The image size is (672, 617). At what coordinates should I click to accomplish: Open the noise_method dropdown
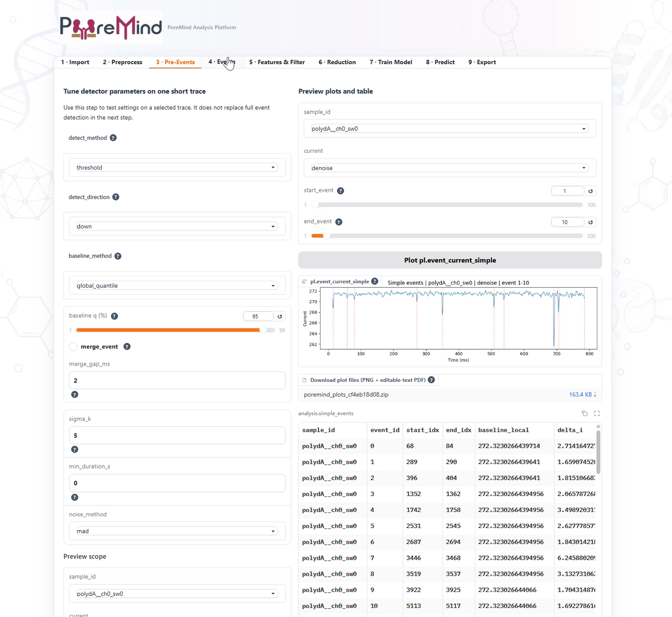point(177,531)
